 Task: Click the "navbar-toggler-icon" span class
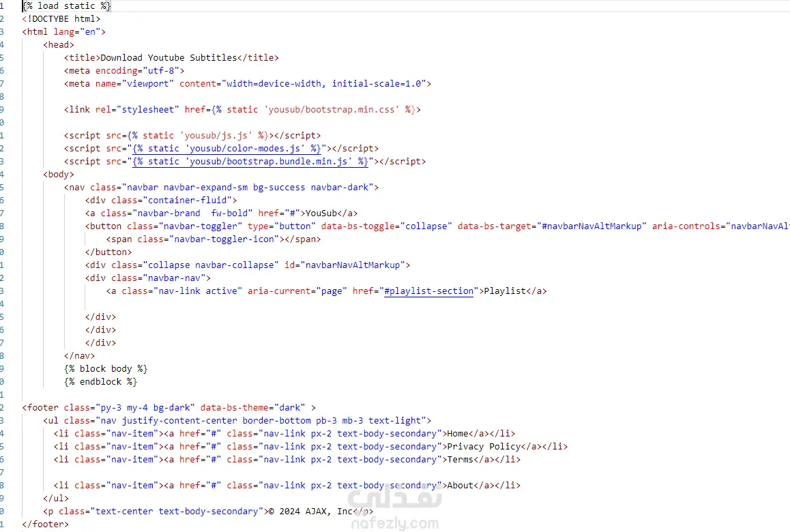tap(224, 239)
